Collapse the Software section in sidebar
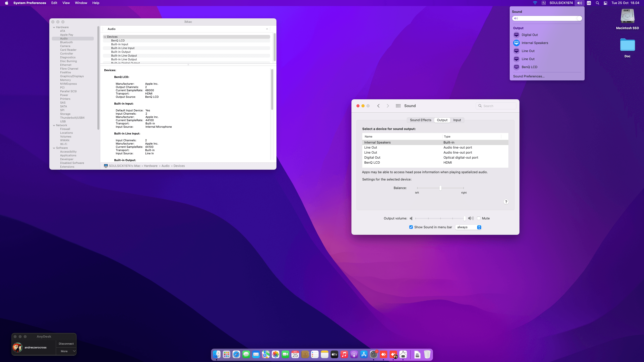Image resolution: width=644 pixels, height=362 pixels. 54,148
